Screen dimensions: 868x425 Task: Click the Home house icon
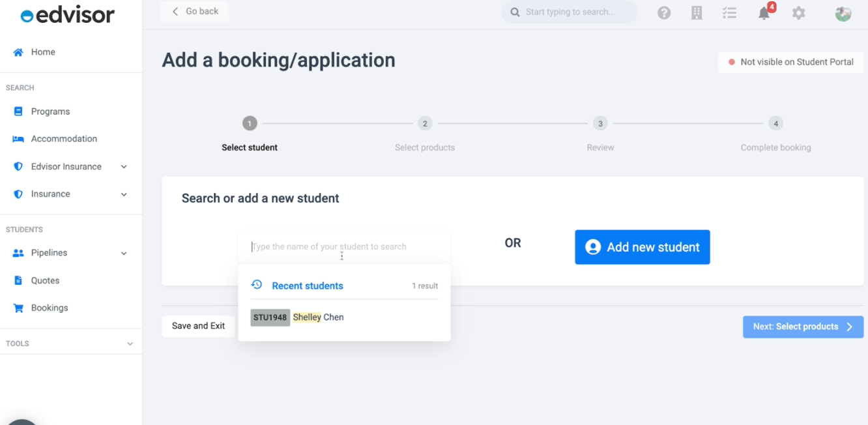click(18, 52)
